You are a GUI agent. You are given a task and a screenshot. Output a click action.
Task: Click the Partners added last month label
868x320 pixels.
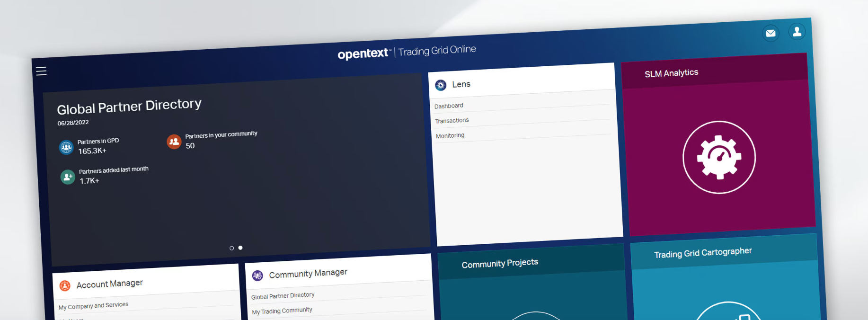point(114,170)
